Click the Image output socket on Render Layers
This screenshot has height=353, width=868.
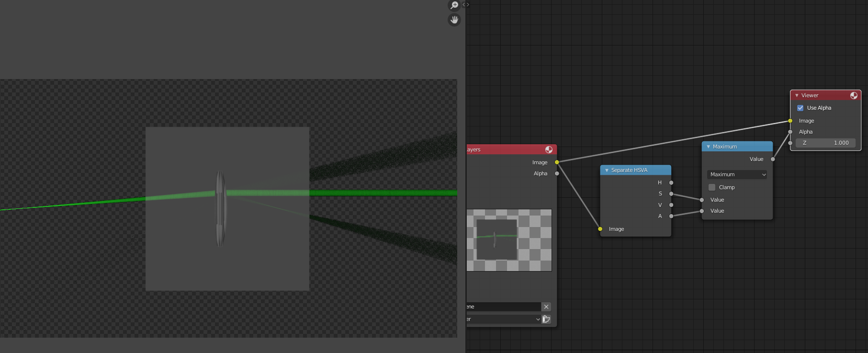click(x=557, y=162)
